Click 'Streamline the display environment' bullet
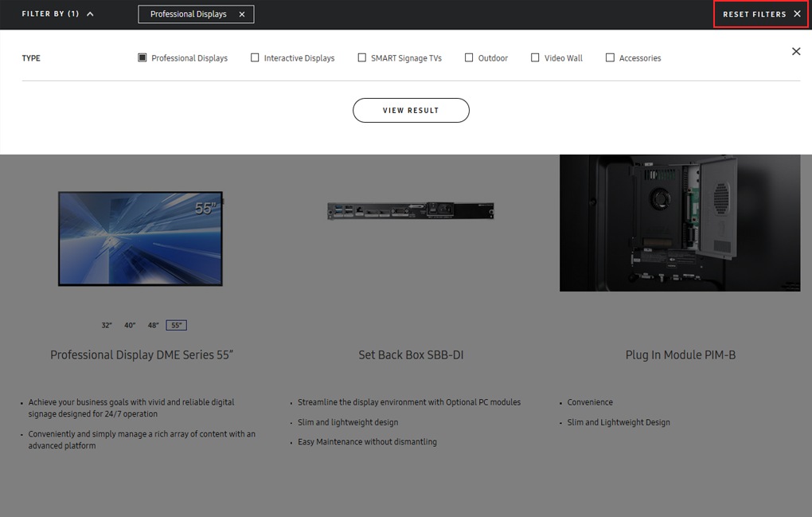This screenshot has height=517, width=812. coord(409,402)
